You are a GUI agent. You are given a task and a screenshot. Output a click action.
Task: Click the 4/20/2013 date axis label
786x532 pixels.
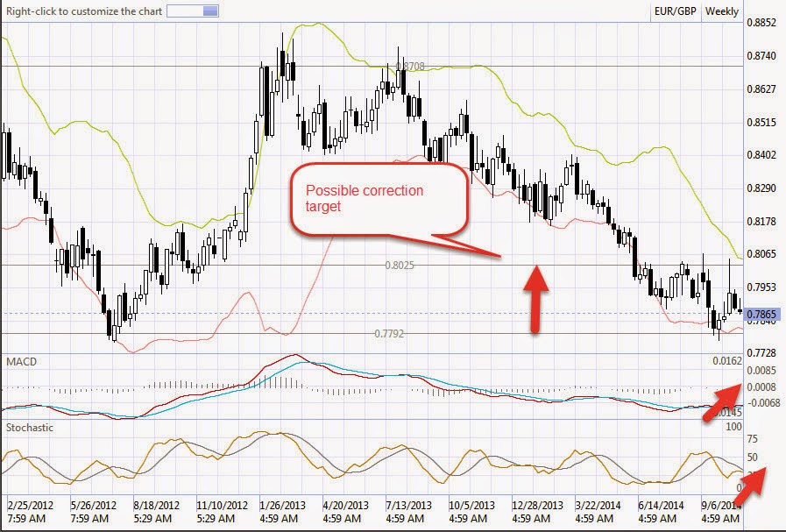346,505
